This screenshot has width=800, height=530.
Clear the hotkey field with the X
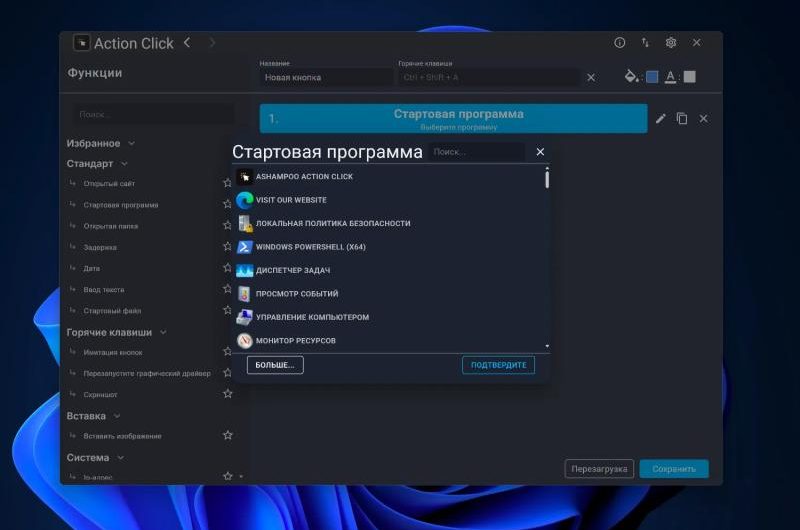[x=591, y=78]
